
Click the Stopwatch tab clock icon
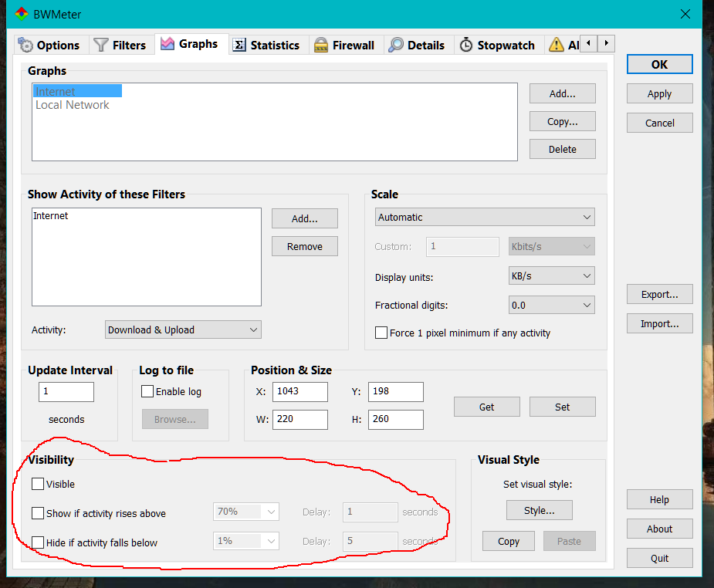pyautogui.click(x=465, y=45)
